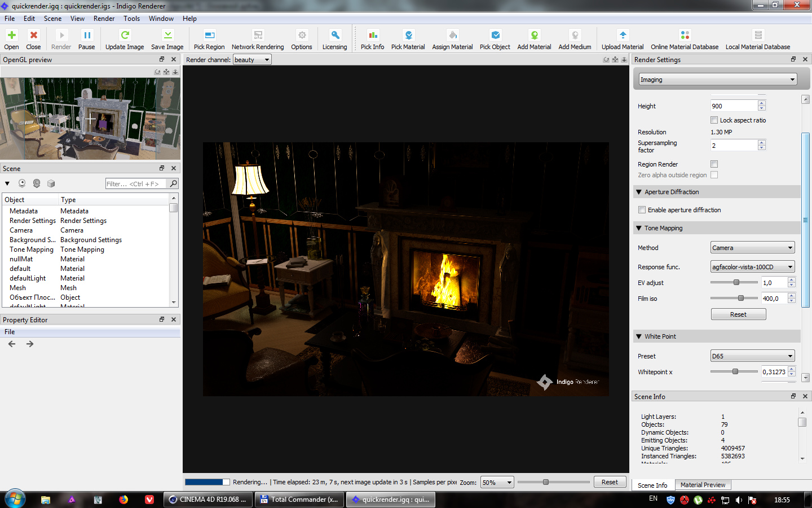Open the Render channel dropdown
Image resolution: width=812 pixels, height=508 pixels.
(252, 60)
